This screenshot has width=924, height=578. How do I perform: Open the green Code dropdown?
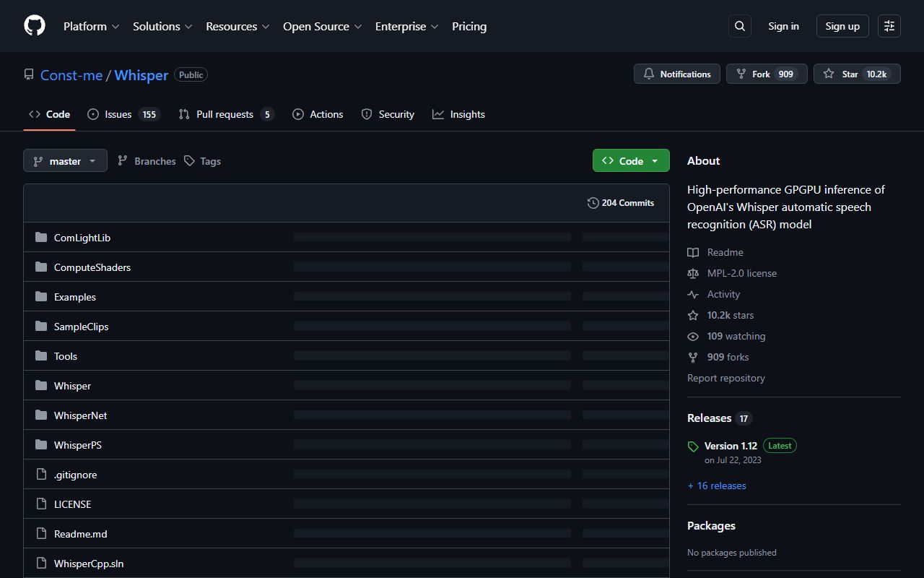(630, 160)
